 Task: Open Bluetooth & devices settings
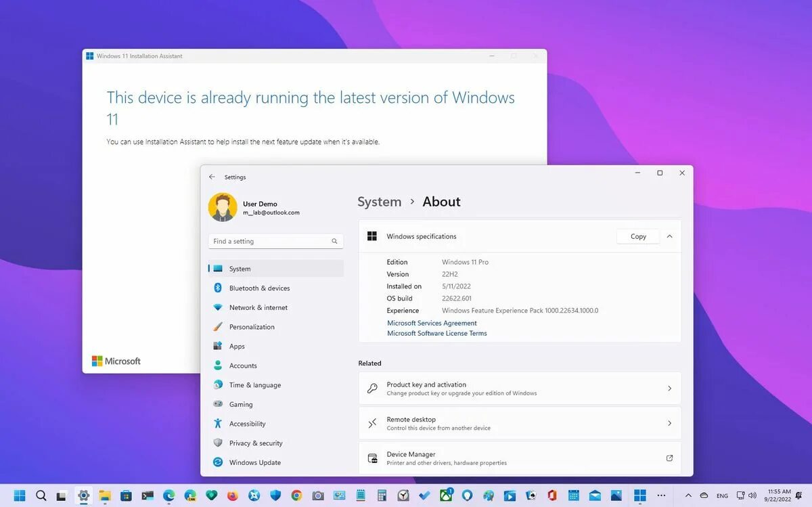276,288
